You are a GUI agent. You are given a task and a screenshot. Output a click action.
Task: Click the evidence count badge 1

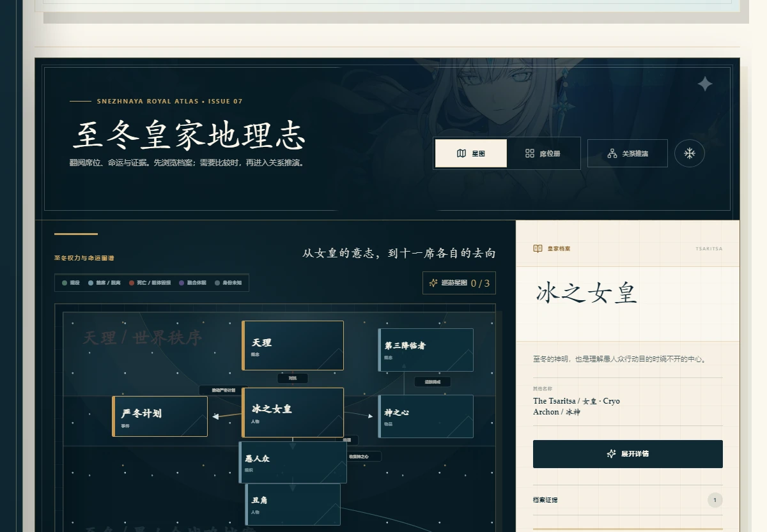click(715, 500)
